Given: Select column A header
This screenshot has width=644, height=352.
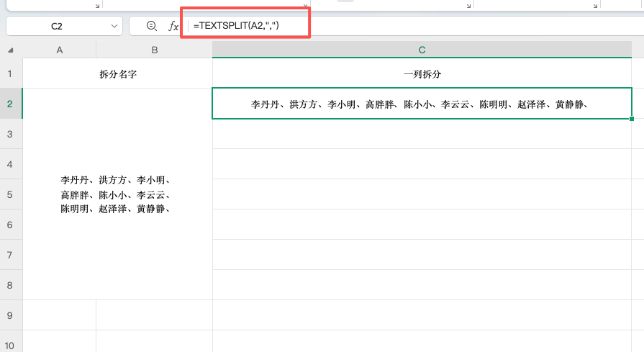Looking at the screenshot, I should tap(60, 50).
